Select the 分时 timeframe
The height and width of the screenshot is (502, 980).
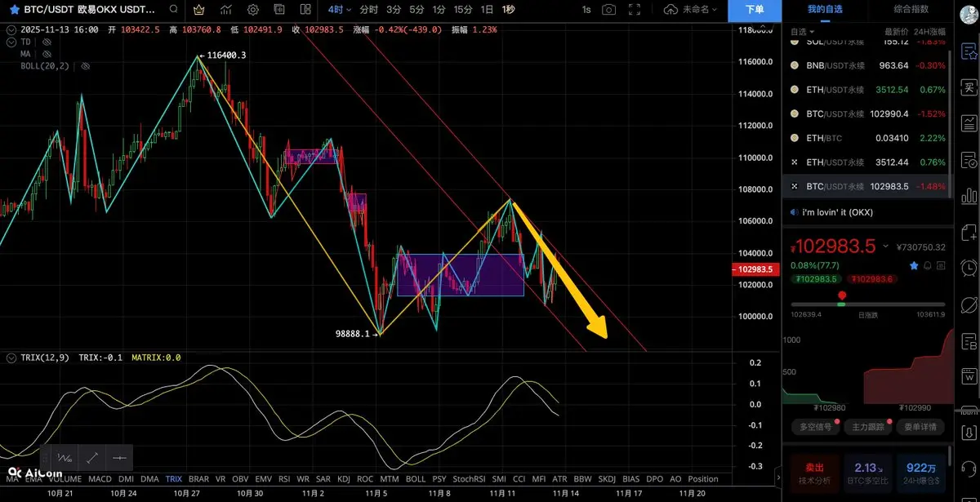369,10
